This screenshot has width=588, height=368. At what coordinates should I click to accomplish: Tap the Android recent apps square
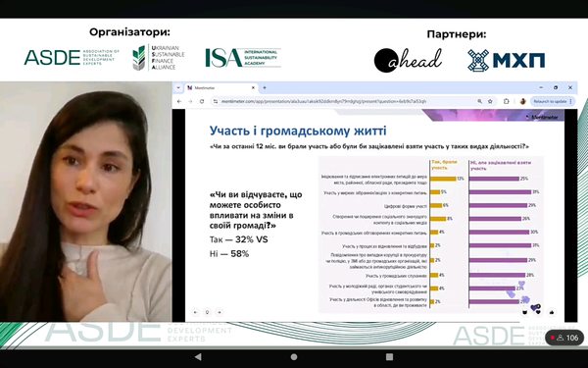[x=390, y=357]
